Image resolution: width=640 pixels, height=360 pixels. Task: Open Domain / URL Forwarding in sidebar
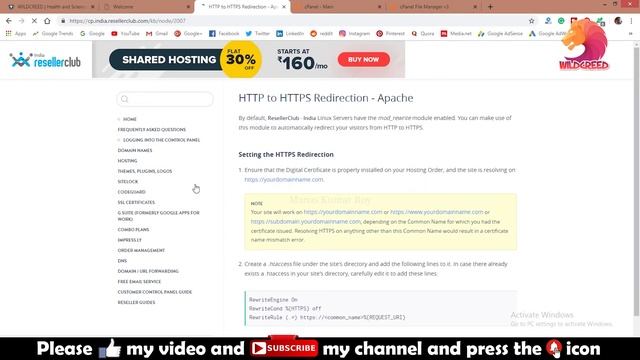click(148, 271)
